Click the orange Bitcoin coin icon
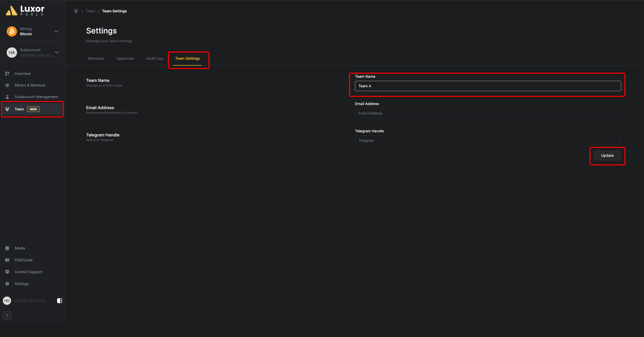Viewport: 644px width, 337px height. pyautogui.click(x=12, y=31)
